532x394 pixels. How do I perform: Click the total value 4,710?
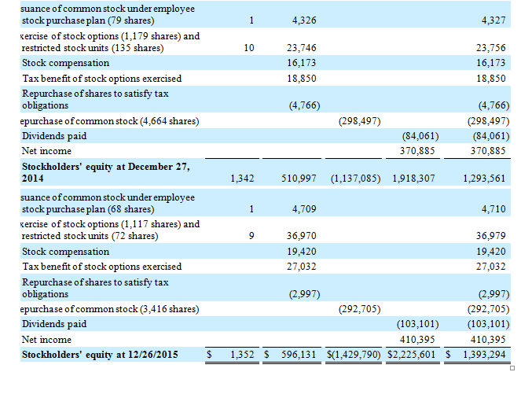(x=493, y=209)
